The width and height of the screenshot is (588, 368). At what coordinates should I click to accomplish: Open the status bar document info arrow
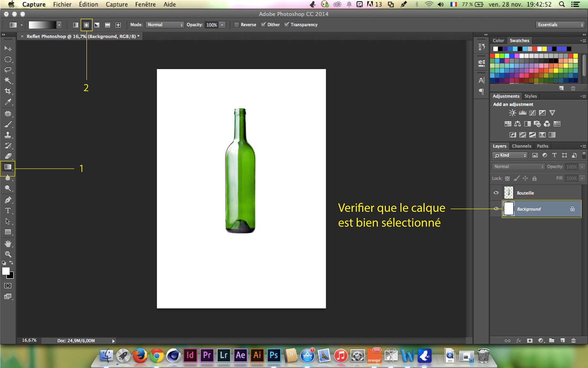coord(114,341)
